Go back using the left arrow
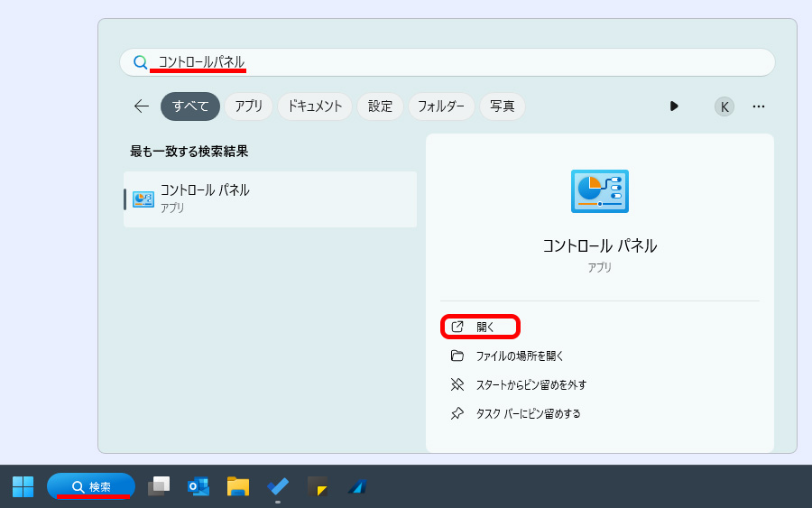Image resolution: width=812 pixels, height=508 pixels. [141, 106]
